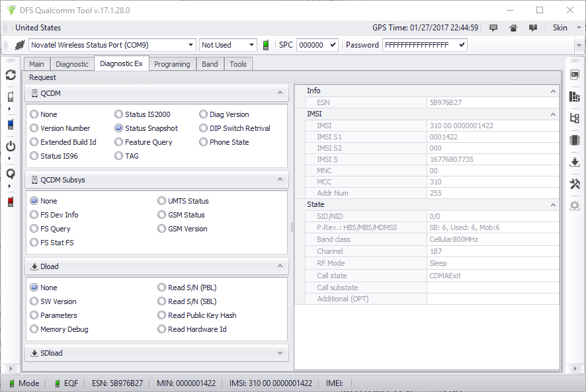The image size is (586, 392).
Task: Click the vertical splitter handle between panels
Action: [292, 227]
